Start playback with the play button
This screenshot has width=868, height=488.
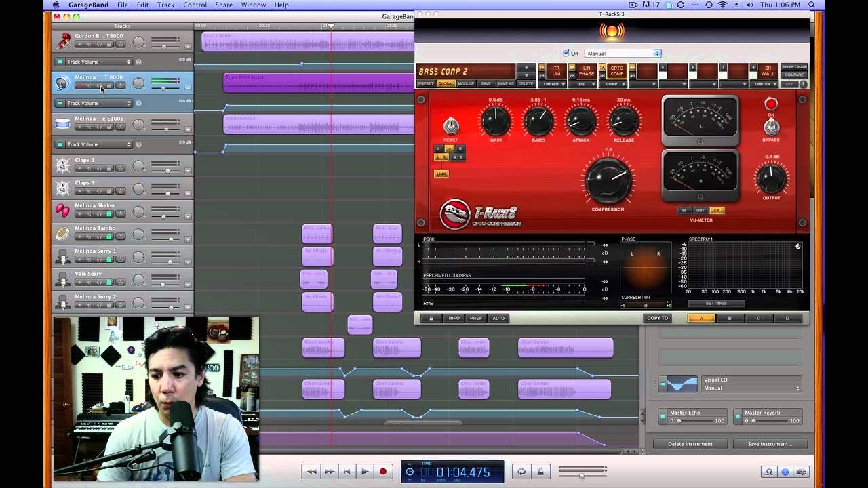[x=365, y=471]
